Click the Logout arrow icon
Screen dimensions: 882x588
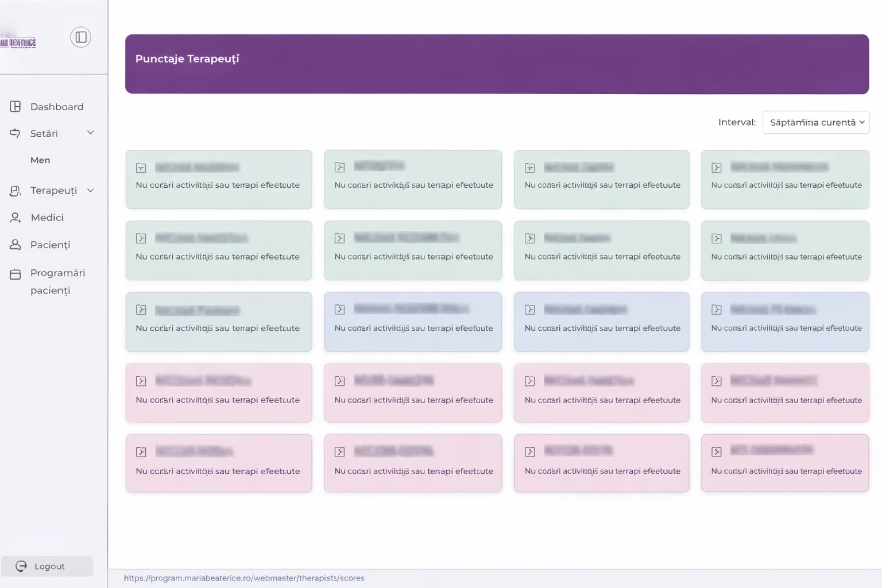coord(21,566)
